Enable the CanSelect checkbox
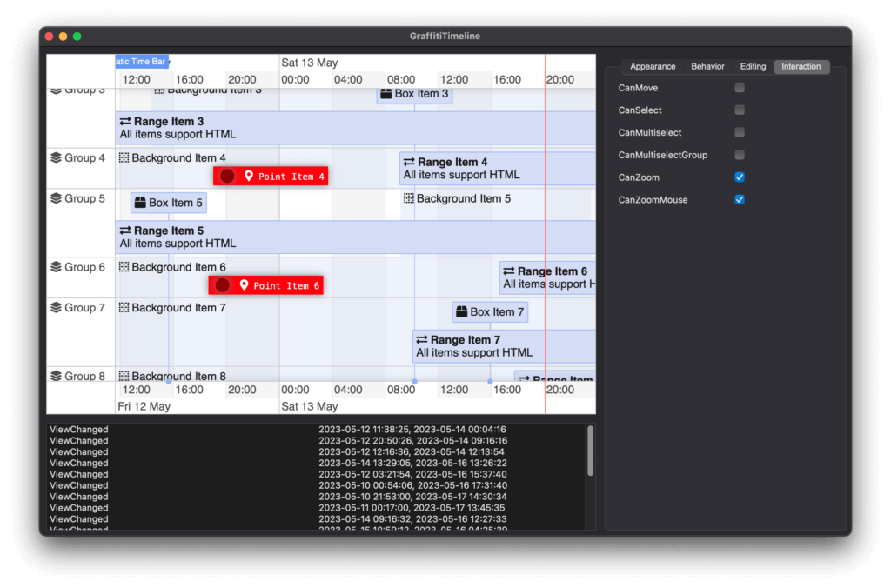This screenshot has height=588, width=891. [x=740, y=110]
